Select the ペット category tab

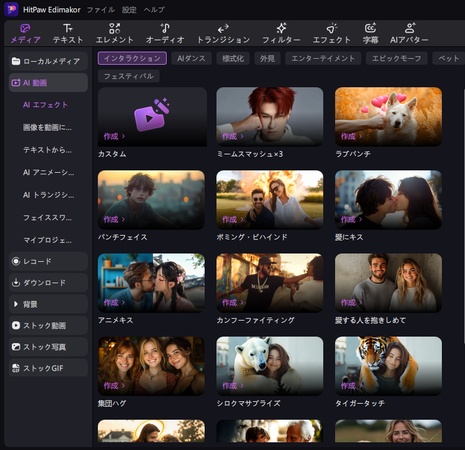coord(448,58)
